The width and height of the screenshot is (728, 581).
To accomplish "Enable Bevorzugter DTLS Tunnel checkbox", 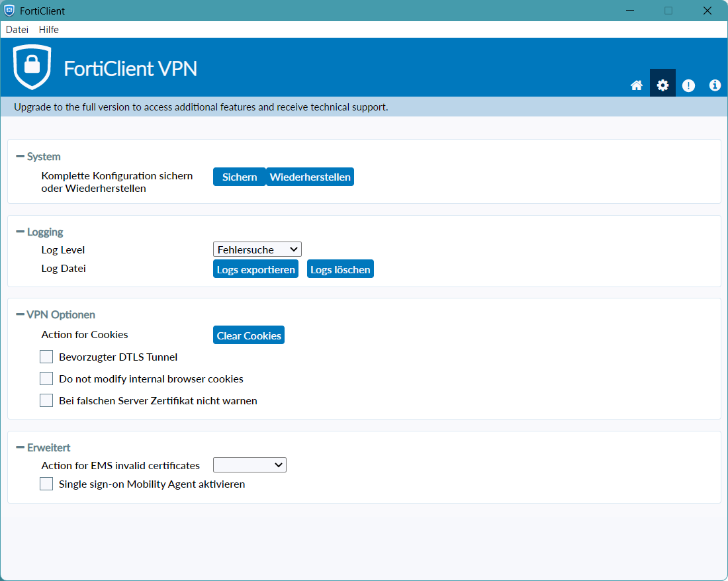I will coord(46,357).
